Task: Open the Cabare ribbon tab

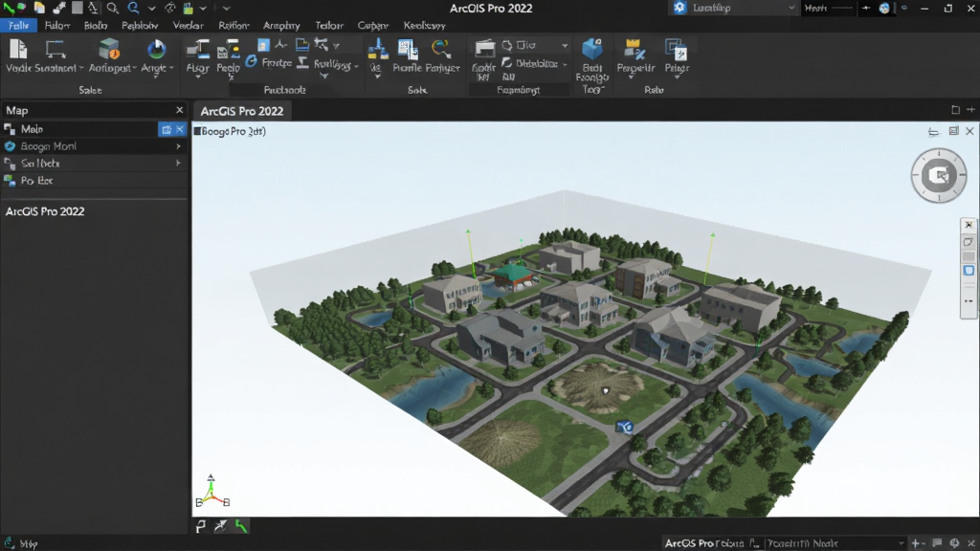Action: (373, 26)
